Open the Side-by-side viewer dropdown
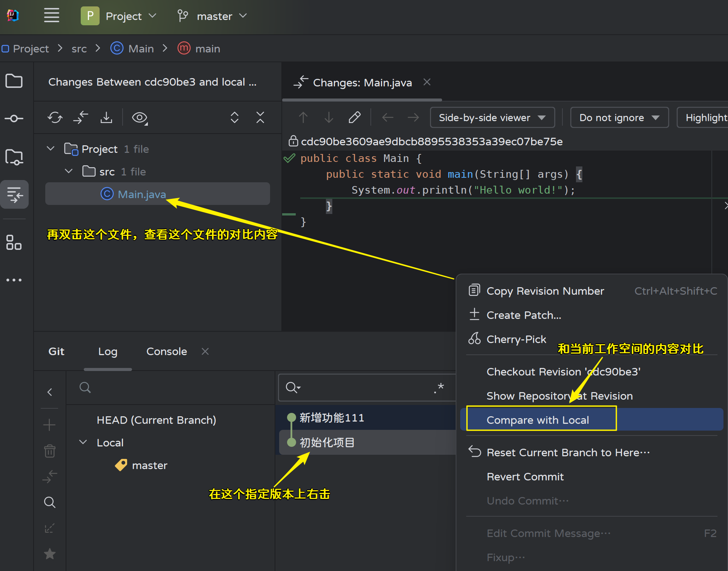The height and width of the screenshot is (571, 728). [x=492, y=118]
